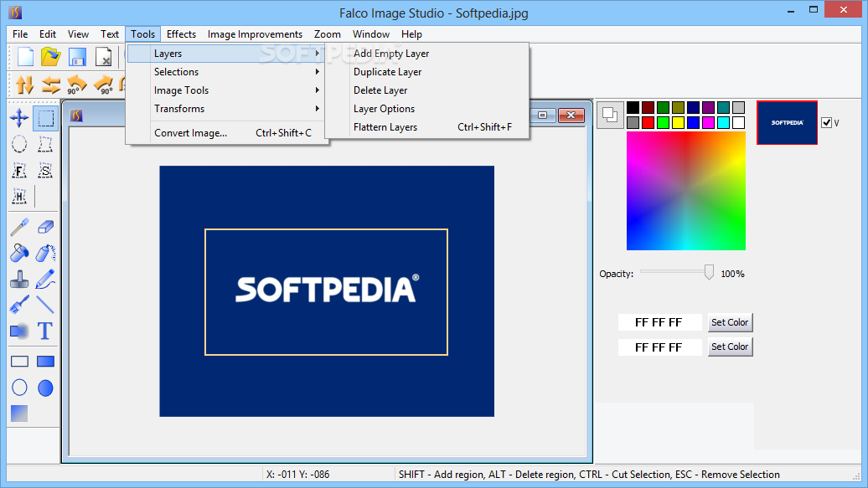The width and height of the screenshot is (868, 488).
Task: Click the first Set Color button
Action: pyautogui.click(x=730, y=322)
